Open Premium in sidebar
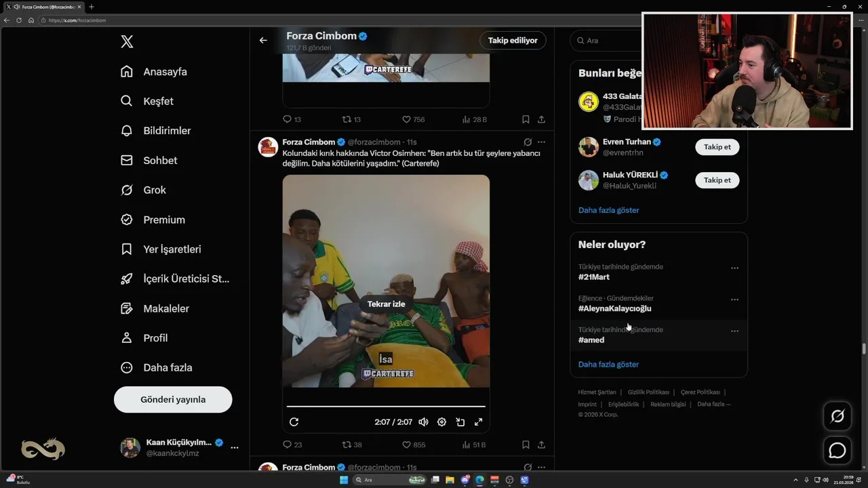Viewport: 868px width, 488px height. click(153, 220)
